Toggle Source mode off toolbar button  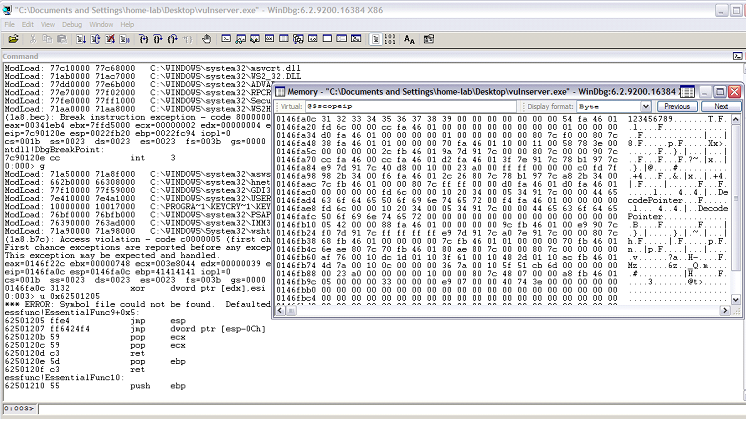click(x=389, y=39)
